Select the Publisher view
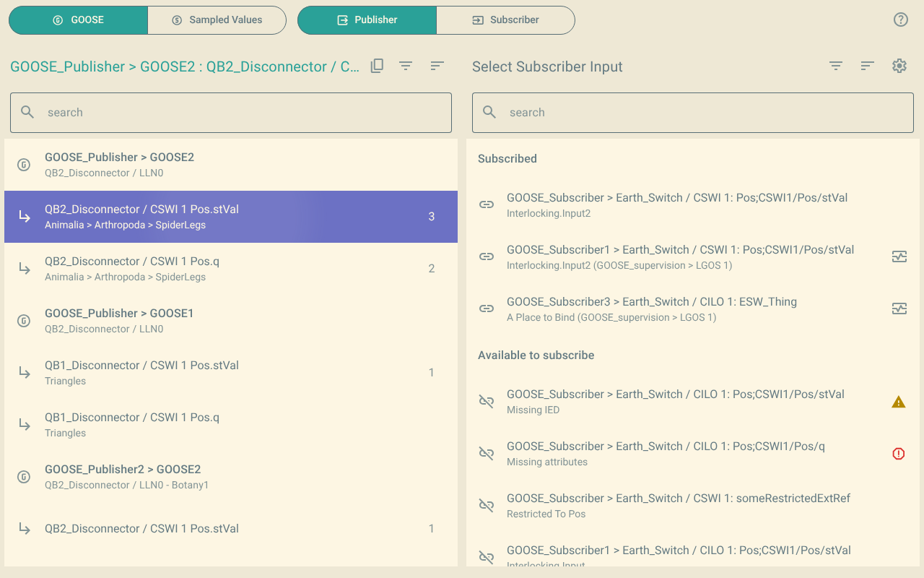This screenshot has height=578, width=924. (367, 20)
